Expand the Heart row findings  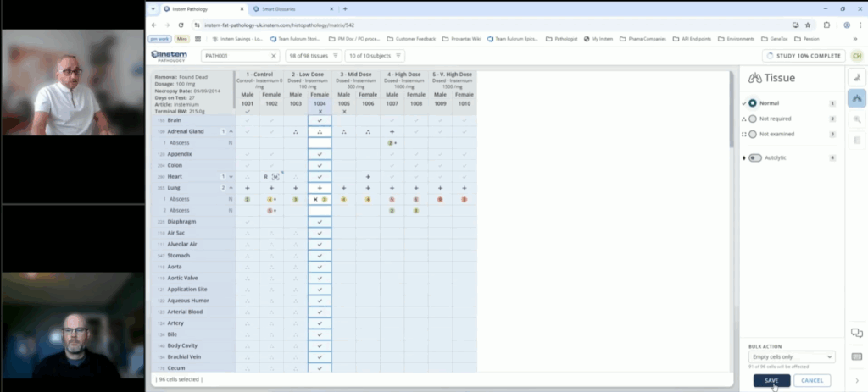231,176
